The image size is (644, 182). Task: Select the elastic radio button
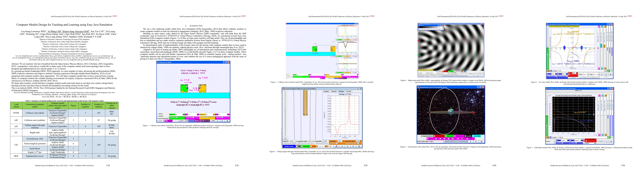pos(158,114)
